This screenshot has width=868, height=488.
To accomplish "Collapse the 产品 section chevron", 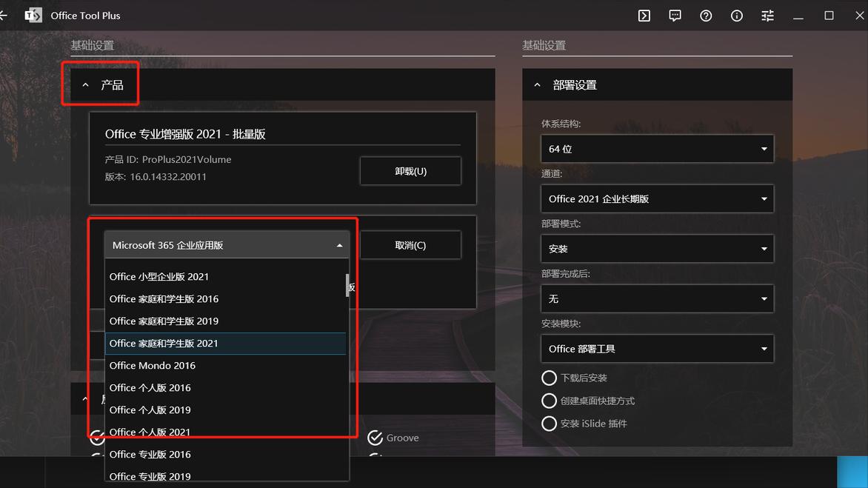I will (x=85, y=84).
